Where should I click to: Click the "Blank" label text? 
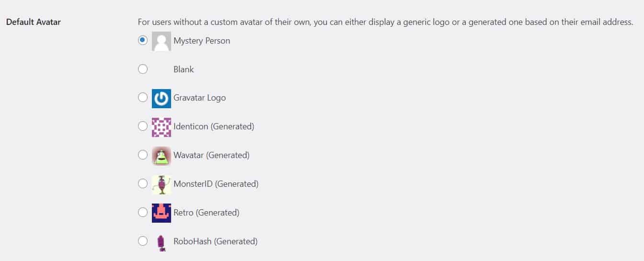(184, 69)
